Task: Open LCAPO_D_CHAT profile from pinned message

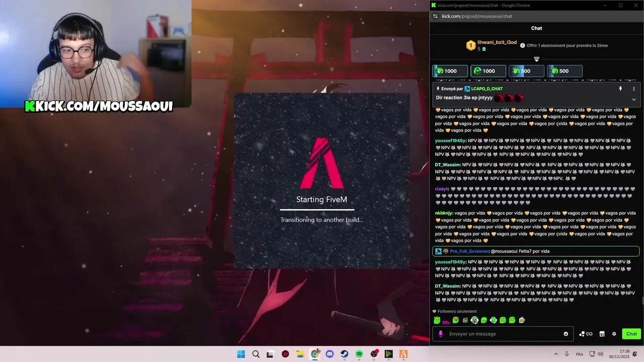Action: pyautogui.click(x=487, y=89)
